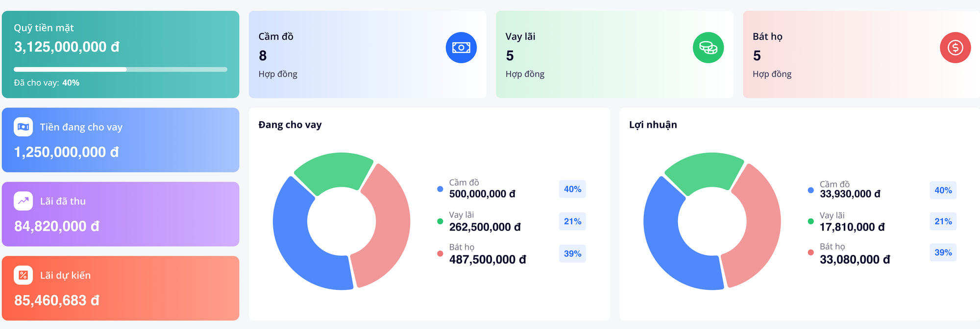980x329 pixels.
Task: Click the percent icon beside Lãi dự kiến
Action: tap(24, 275)
